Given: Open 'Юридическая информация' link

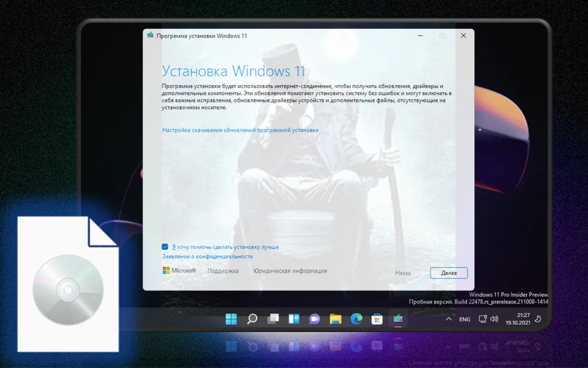Looking at the screenshot, I should (x=290, y=271).
